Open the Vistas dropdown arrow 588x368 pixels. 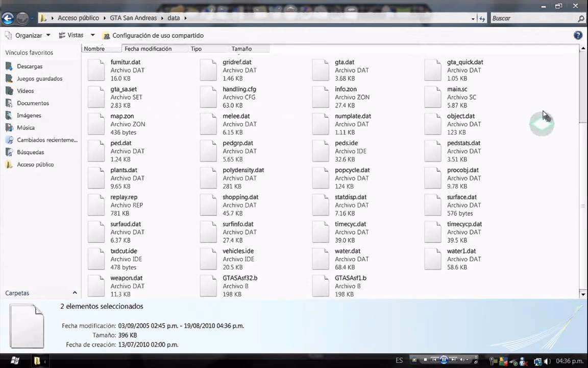coord(92,35)
